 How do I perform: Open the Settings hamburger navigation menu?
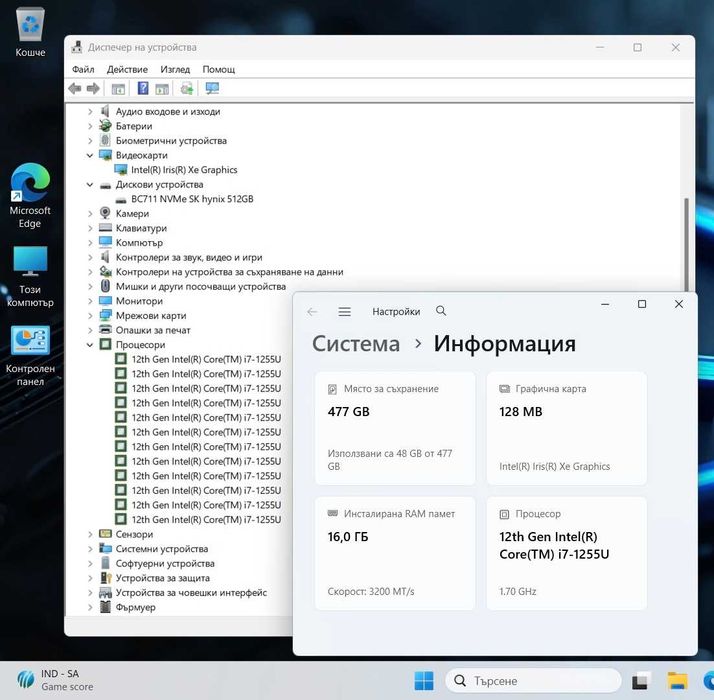pyautogui.click(x=345, y=312)
